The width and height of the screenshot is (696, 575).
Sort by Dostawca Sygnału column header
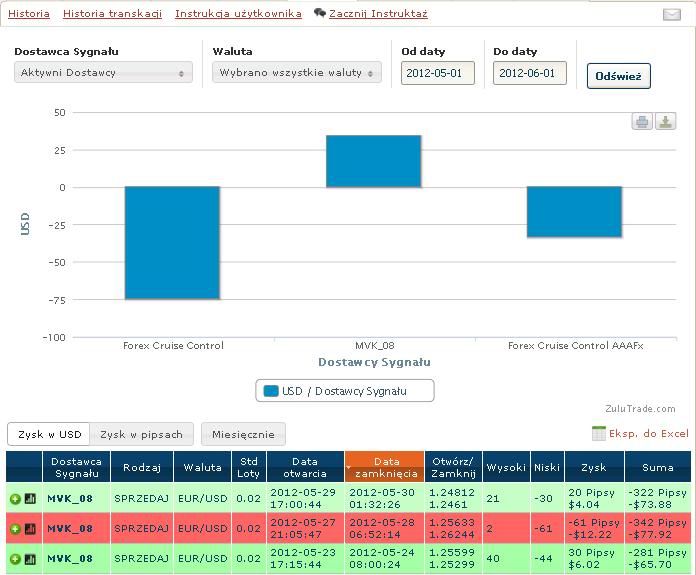[x=76, y=467]
